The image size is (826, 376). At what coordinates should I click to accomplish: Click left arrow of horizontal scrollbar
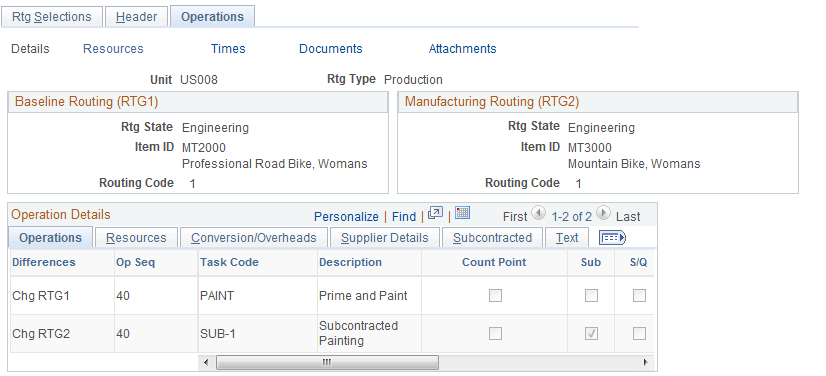[x=206, y=362]
